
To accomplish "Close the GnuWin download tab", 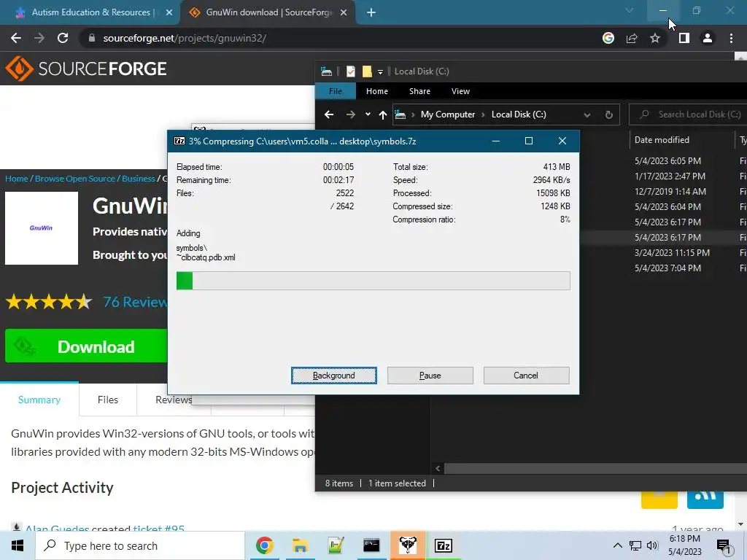I will coord(344,12).
